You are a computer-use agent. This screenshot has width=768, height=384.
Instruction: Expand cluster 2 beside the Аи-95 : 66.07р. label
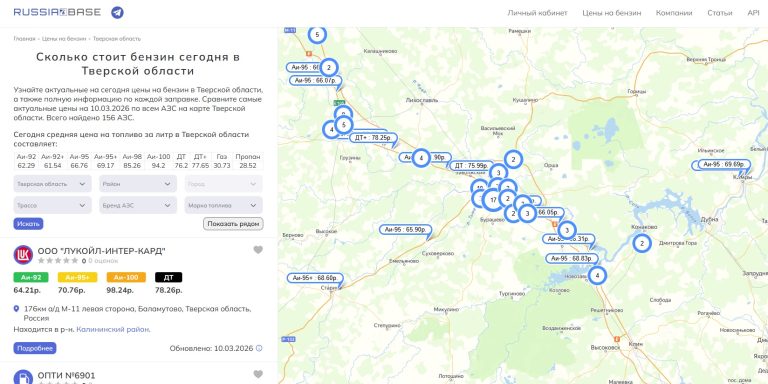[x=329, y=67]
